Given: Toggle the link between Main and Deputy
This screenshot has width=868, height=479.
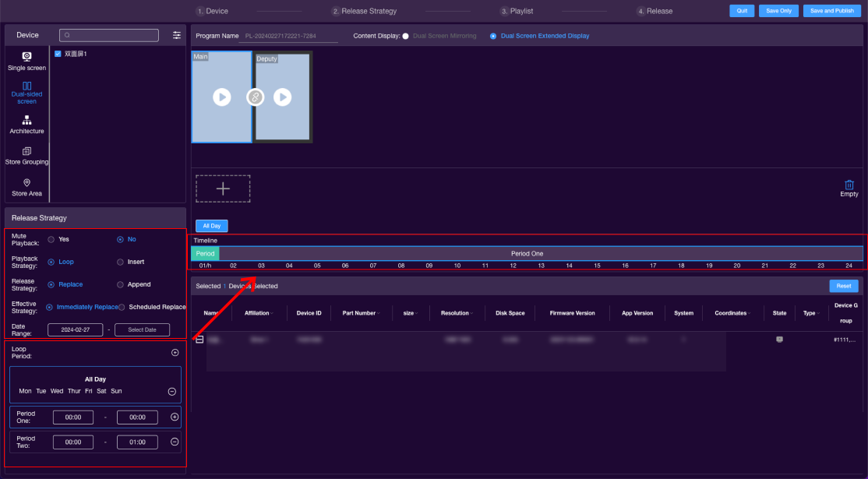Looking at the screenshot, I should click(x=256, y=97).
